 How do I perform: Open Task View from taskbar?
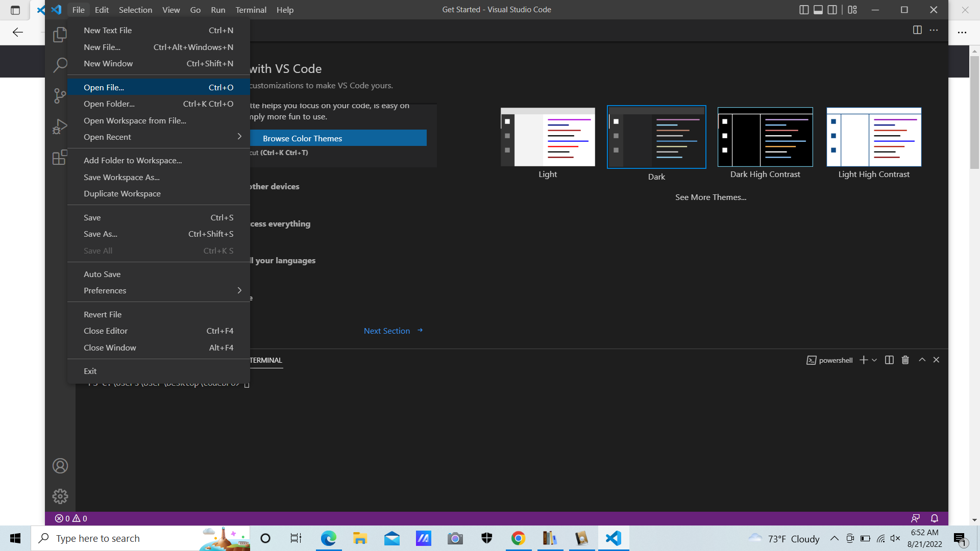[x=296, y=538]
